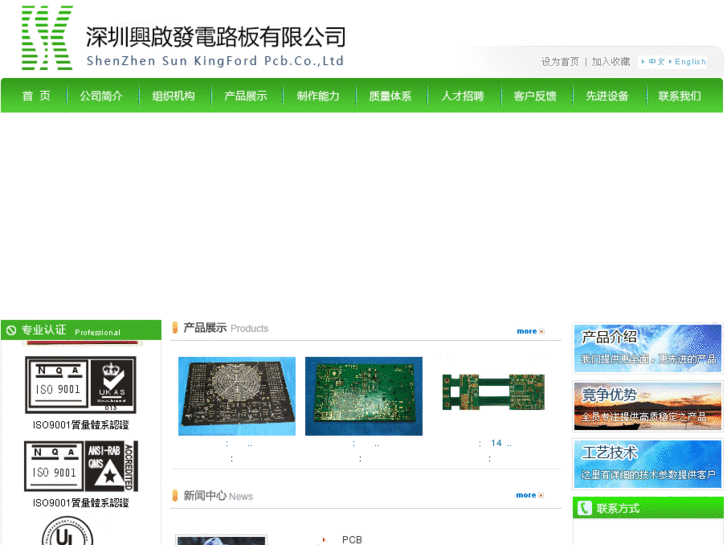
Task: Click the PCB news item link
Action: pyautogui.click(x=352, y=540)
